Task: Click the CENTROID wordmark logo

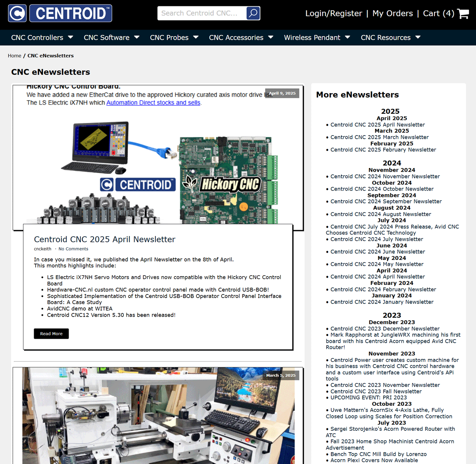Action: [71, 13]
